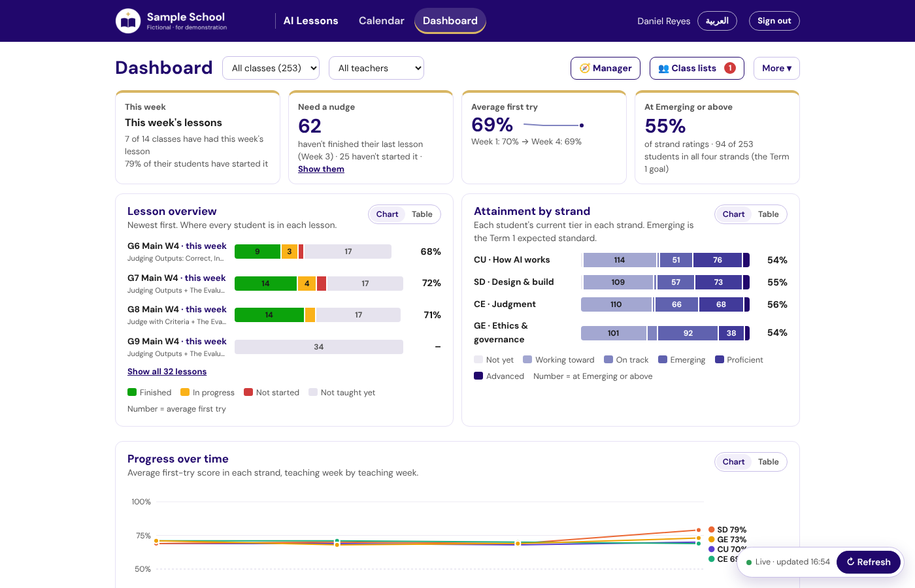The width and height of the screenshot is (915, 588).
Task: Open G8 Main W4 this week link
Action: click(177, 310)
